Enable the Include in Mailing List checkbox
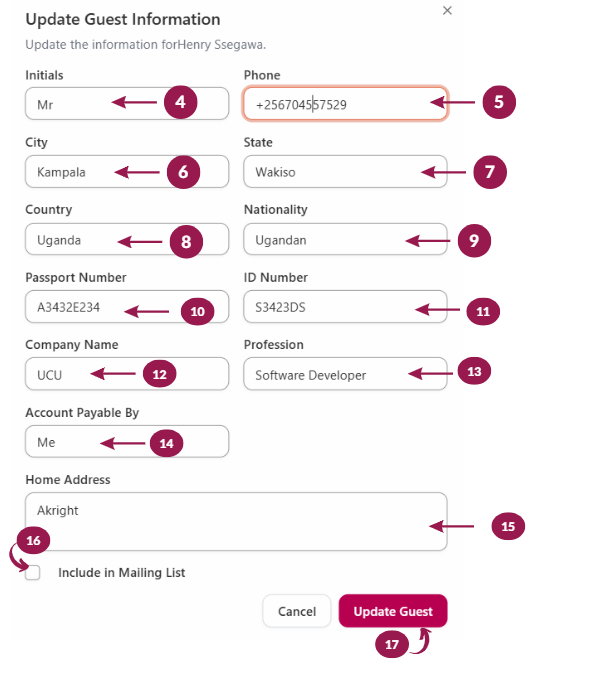This screenshot has height=686, width=606. click(x=33, y=573)
